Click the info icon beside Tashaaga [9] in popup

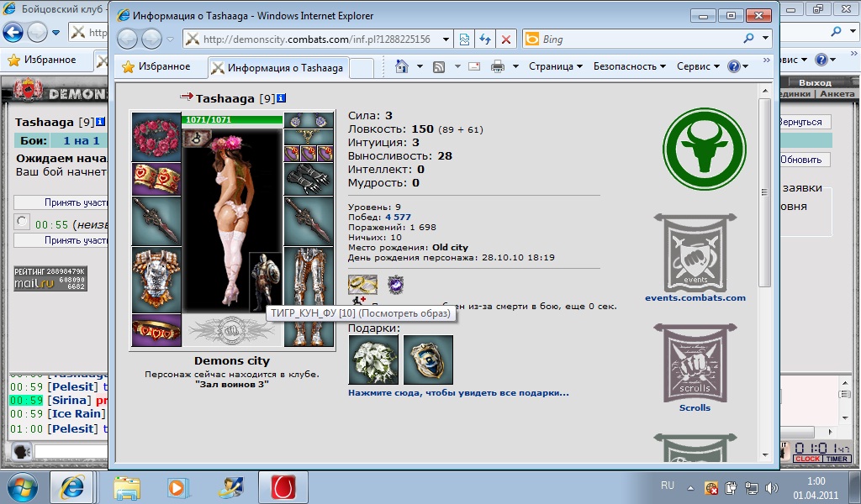pyautogui.click(x=281, y=98)
